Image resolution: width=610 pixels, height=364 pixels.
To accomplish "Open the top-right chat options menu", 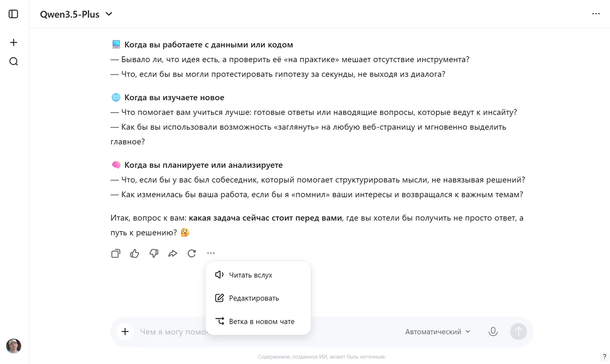I will click(x=596, y=14).
